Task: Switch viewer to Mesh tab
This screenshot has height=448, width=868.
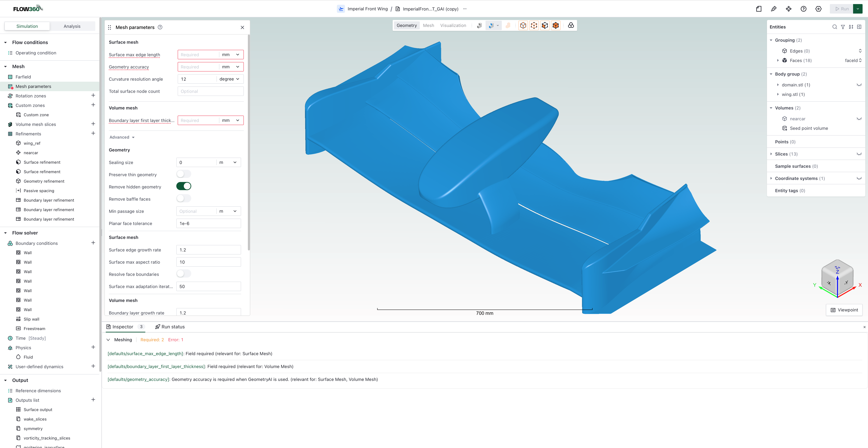Action: coord(428,26)
